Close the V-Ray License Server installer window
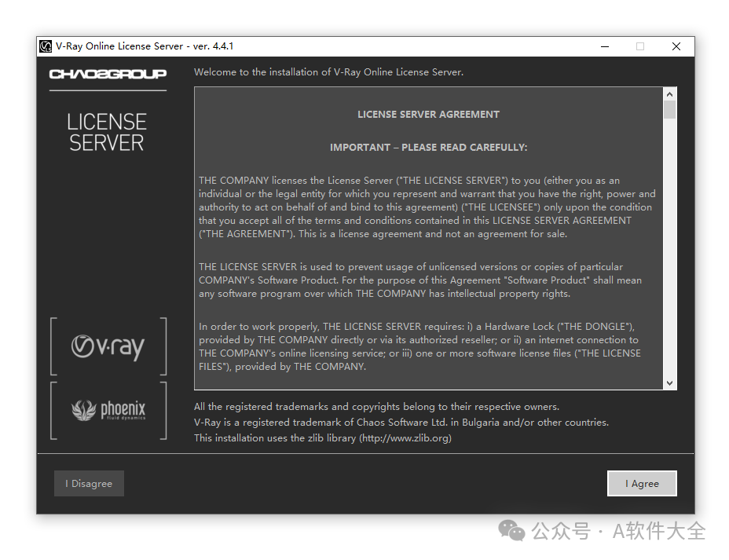 tap(676, 46)
